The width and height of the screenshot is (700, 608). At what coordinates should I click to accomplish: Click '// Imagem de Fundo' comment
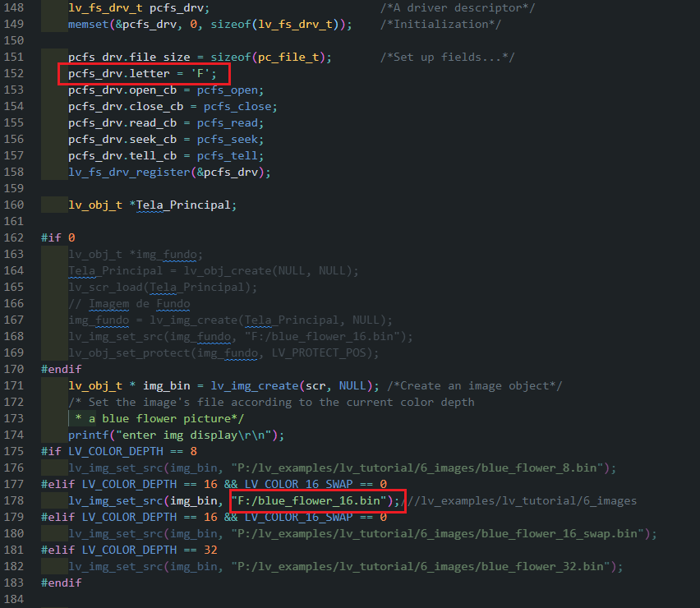click(129, 303)
